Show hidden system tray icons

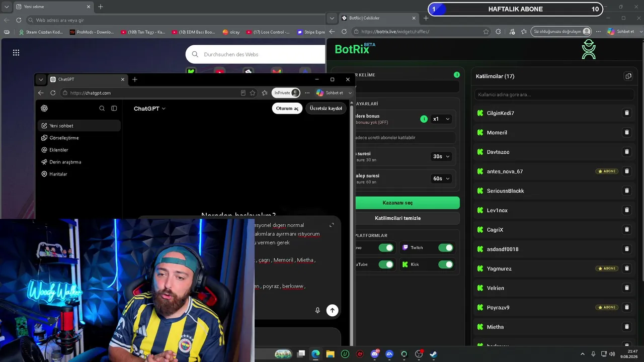(x=583, y=354)
